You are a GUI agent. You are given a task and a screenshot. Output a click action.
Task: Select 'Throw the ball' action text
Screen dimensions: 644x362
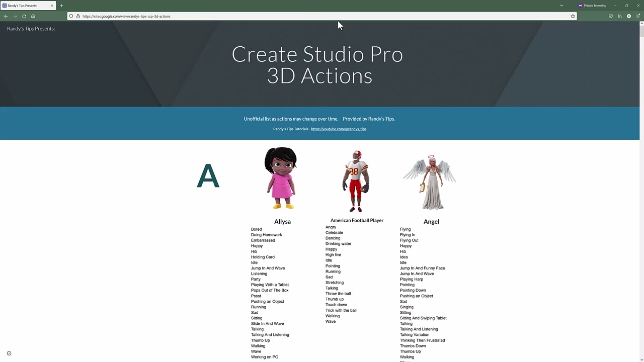[x=338, y=294]
